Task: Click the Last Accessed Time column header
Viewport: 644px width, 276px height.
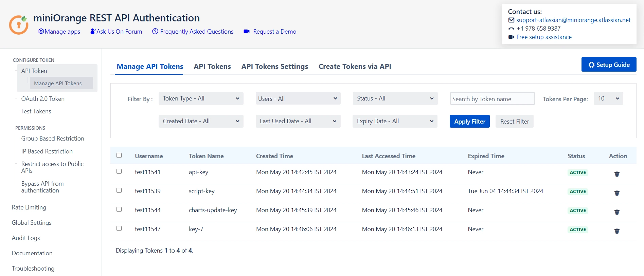Action: point(389,156)
